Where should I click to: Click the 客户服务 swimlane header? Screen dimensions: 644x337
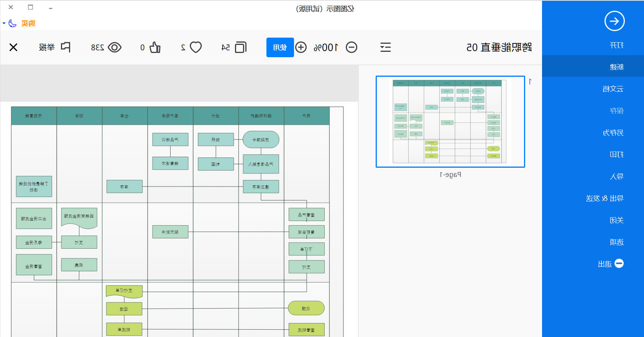coord(170,116)
